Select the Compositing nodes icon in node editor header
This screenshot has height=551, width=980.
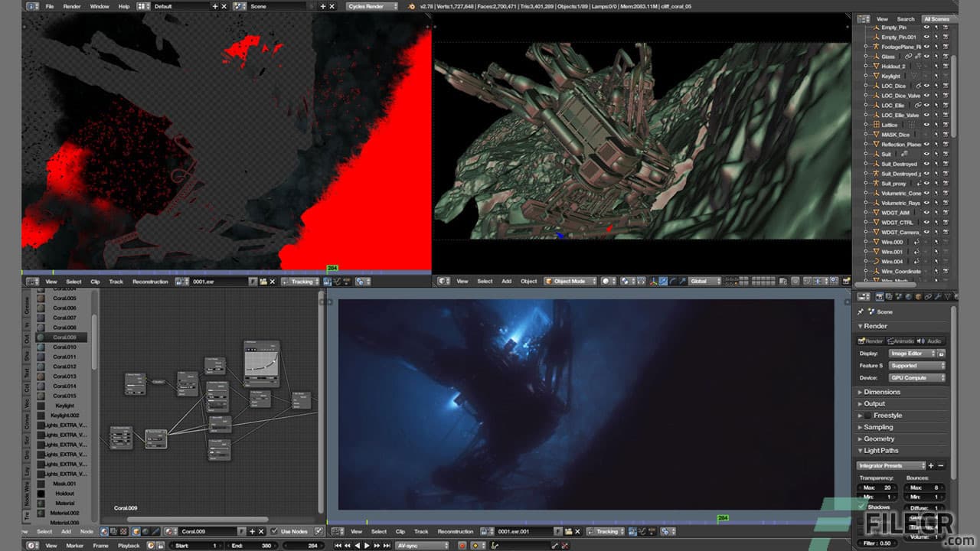coord(113,530)
